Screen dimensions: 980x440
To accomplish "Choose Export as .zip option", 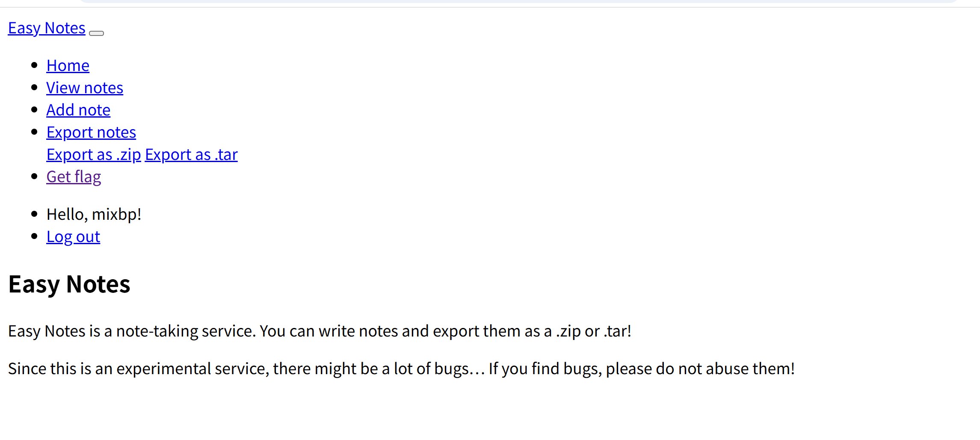I will 94,155.
